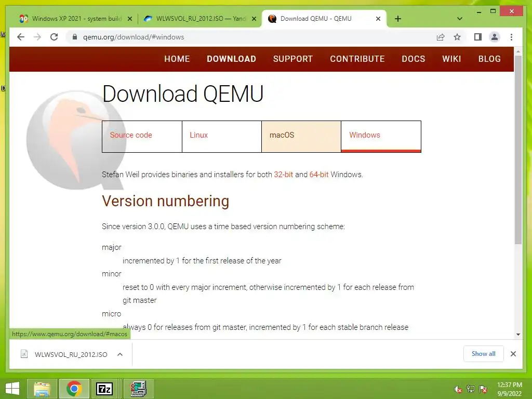Select the Linux download tab
This screenshot has width=532, height=399.
221,137
